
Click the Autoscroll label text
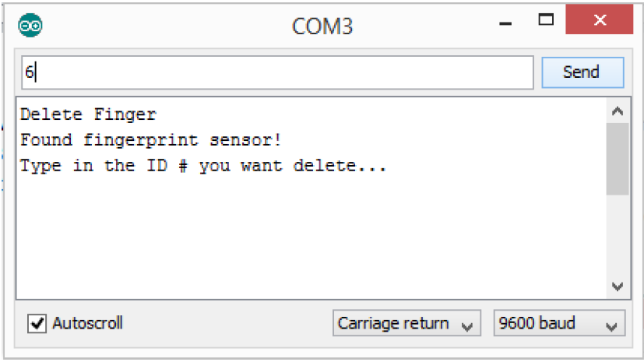[x=87, y=323]
